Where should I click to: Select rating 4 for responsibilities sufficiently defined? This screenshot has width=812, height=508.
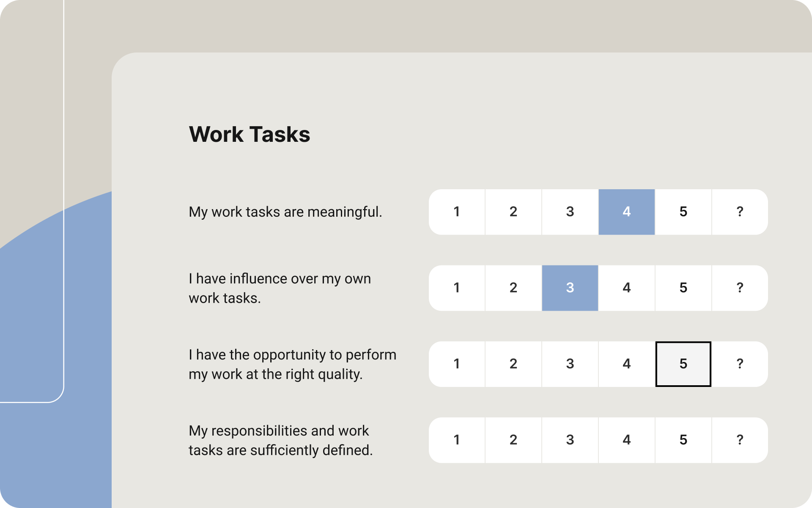[626, 440]
